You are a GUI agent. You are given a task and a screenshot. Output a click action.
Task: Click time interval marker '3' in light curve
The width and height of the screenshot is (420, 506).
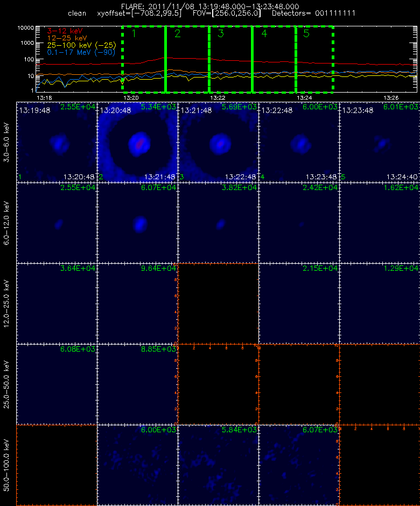click(221, 33)
